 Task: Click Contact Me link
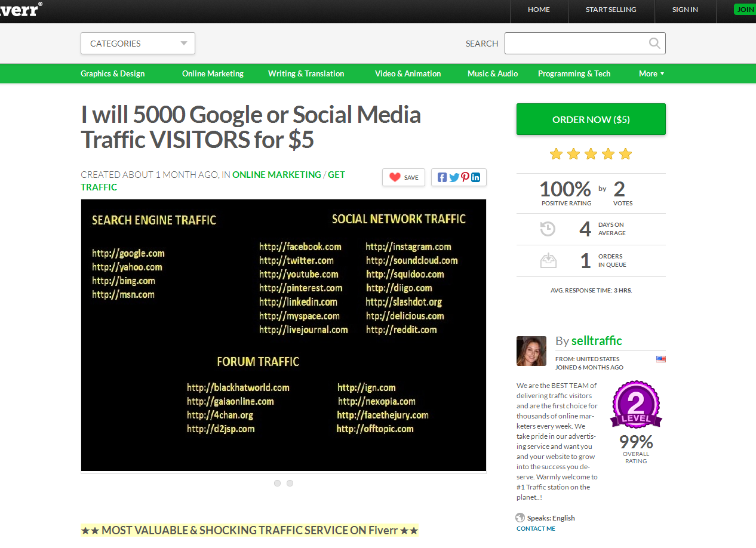tap(536, 528)
